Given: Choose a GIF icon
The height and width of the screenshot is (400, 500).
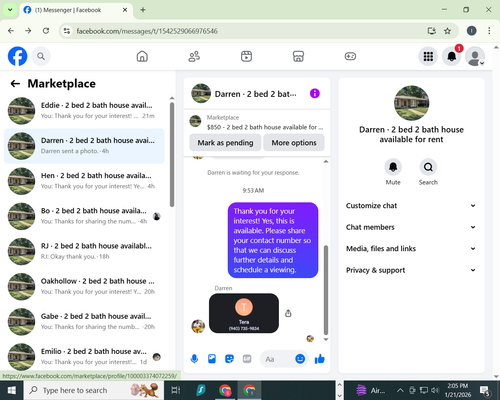Looking at the screenshot, I should click(x=247, y=359).
